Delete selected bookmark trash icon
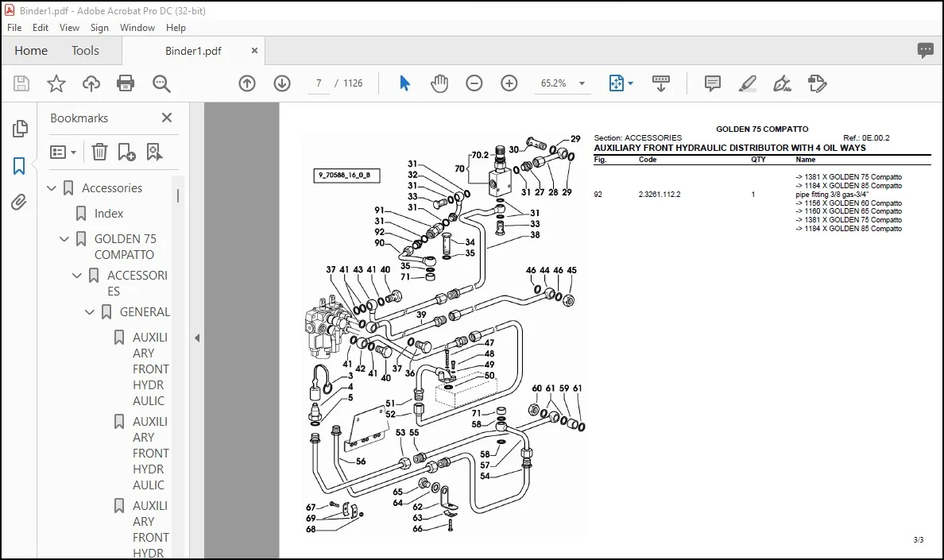This screenshot has width=944, height=560. [99, 153]
